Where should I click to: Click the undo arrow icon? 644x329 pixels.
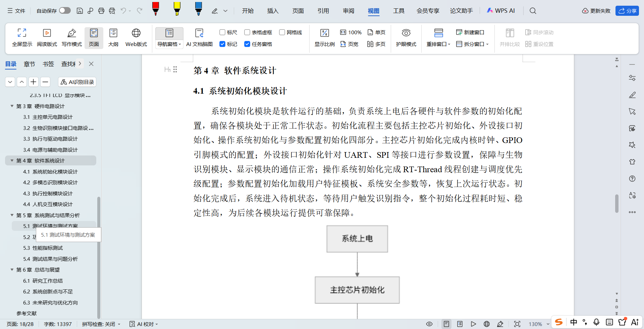coord(123,11)
